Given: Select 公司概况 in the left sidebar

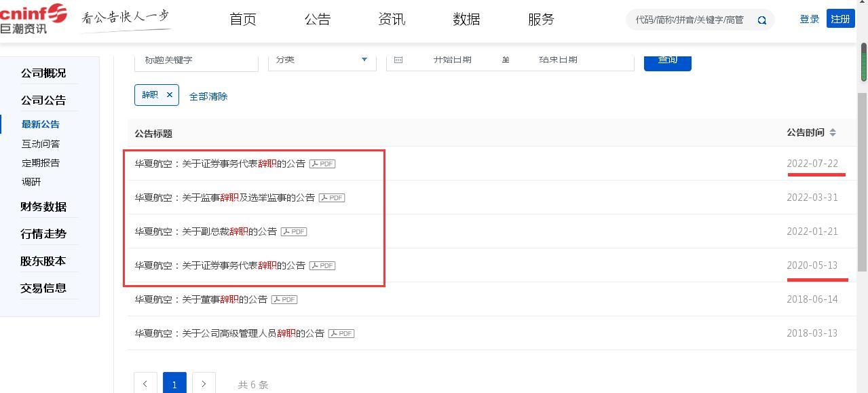Looking at the screenshot, I should pos(43,73).
